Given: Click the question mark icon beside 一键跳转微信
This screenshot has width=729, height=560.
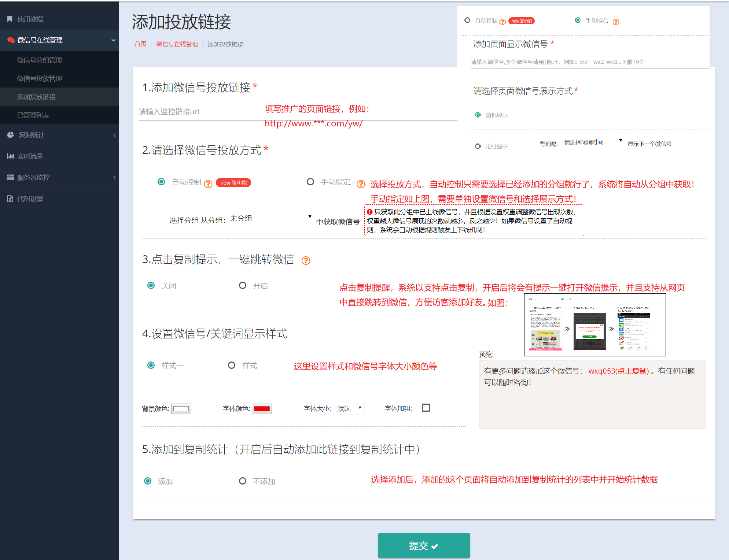Looking at the screenshot, I should [x=306, y=260].
